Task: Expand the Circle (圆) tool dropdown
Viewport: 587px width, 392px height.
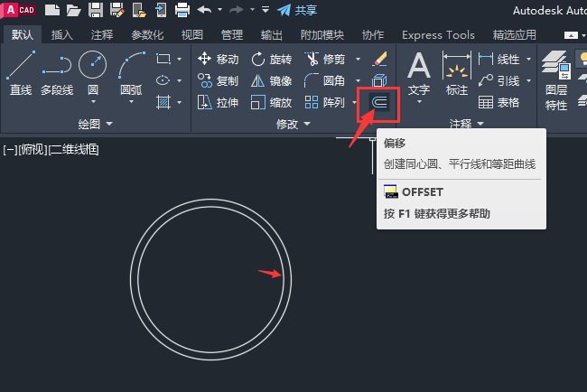Action: click(93, 102)
